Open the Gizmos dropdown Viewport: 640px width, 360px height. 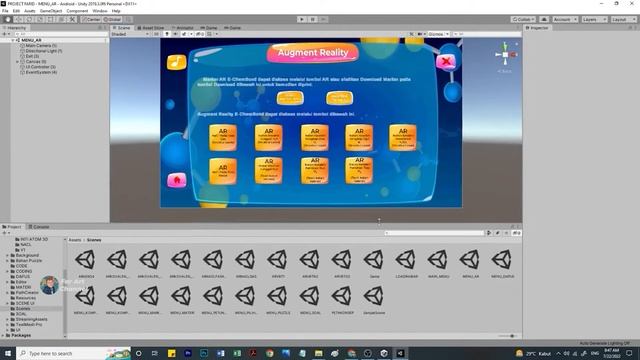point(438,34)
